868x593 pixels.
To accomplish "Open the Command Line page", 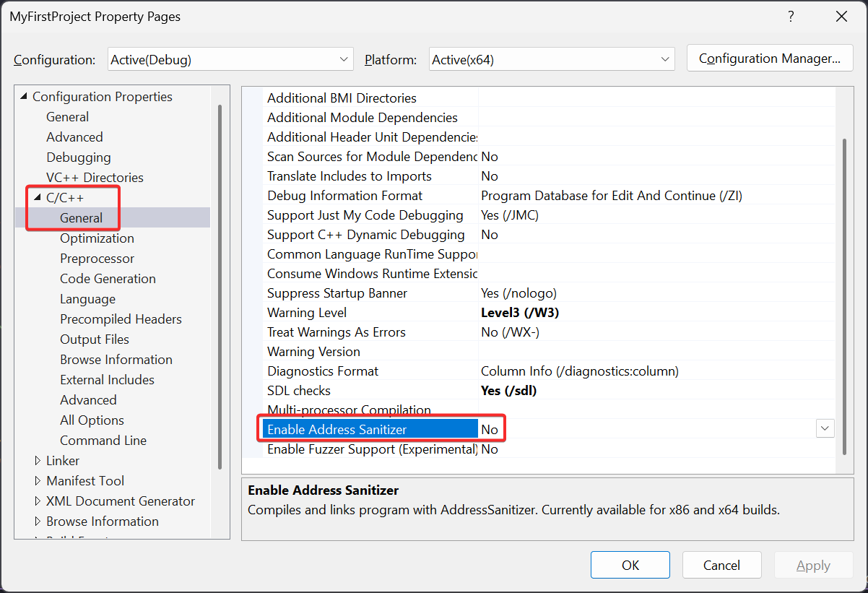I will (x=103, y=441).
